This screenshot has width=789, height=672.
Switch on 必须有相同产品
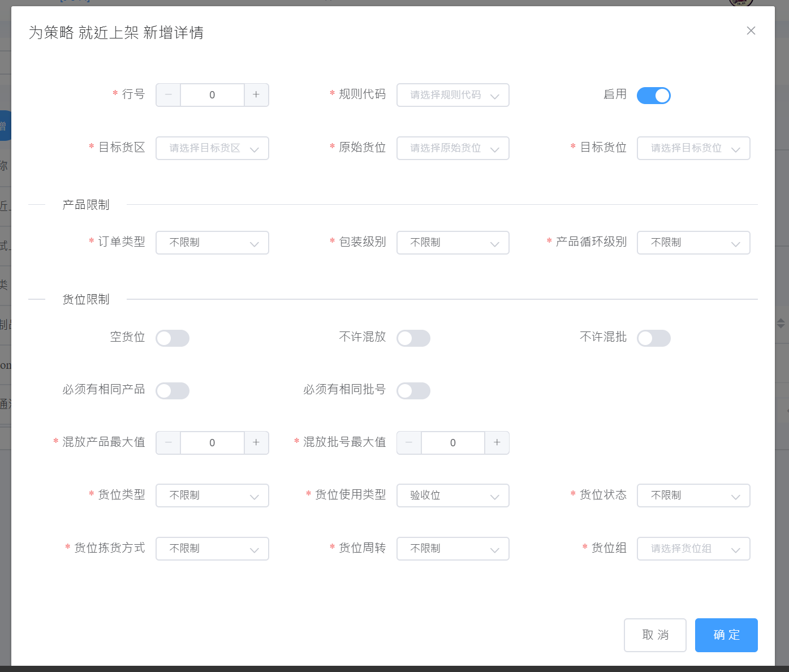pos(173,391)
